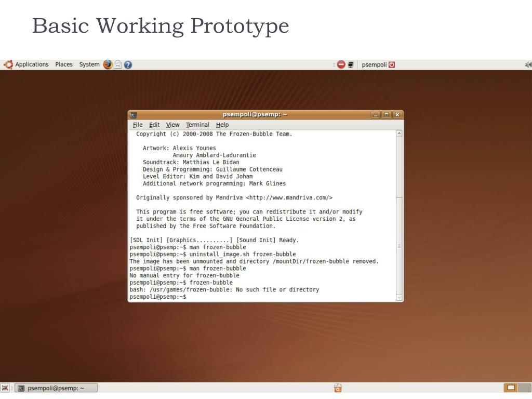532x399 pixels.
Task: Click the terminal scrollbar down arrow
Action: point(399,298)
